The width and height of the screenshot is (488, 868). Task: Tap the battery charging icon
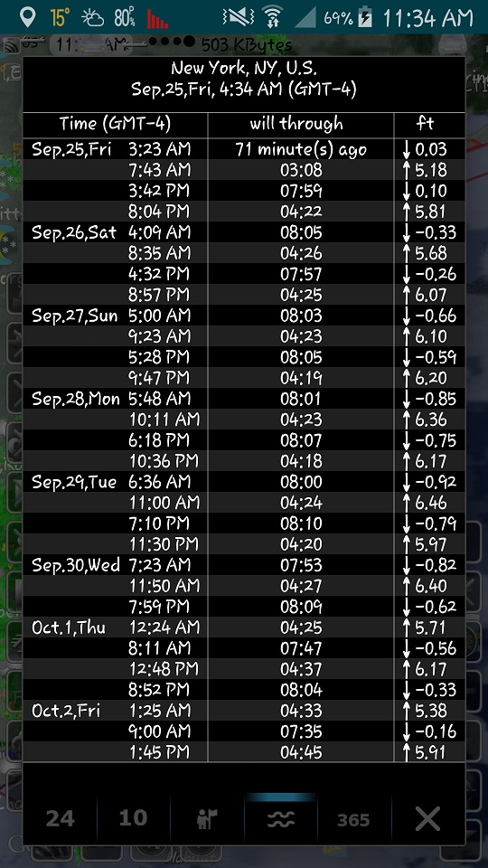(365, 18)
